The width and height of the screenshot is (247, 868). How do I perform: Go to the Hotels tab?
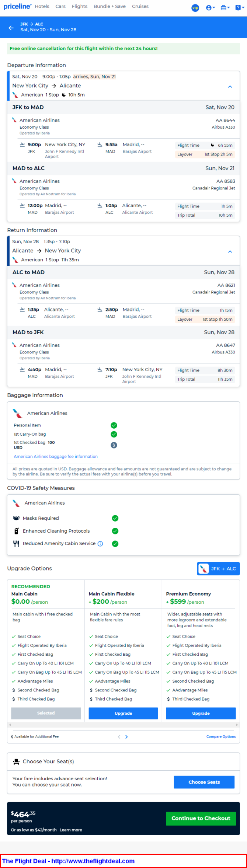click(42, 6)
